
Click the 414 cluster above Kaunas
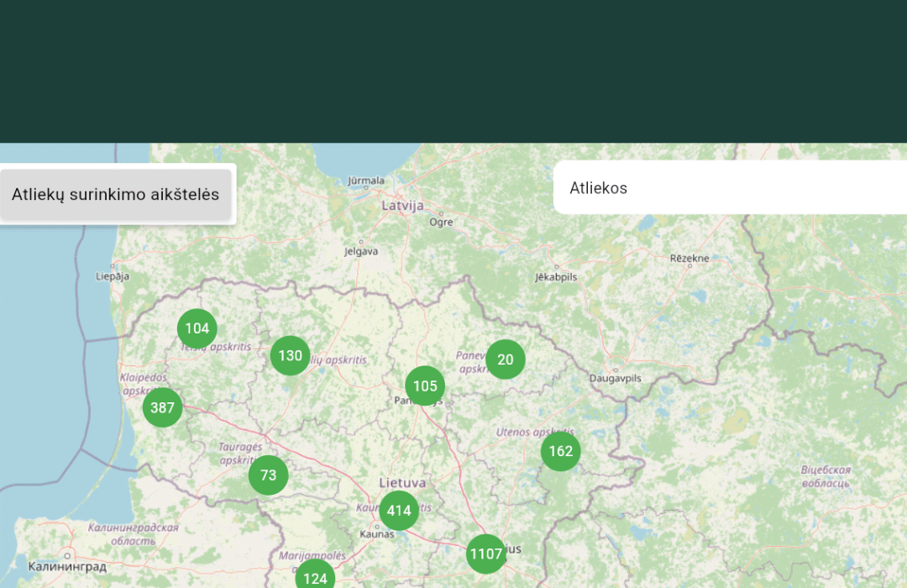(x=399, y=511)
